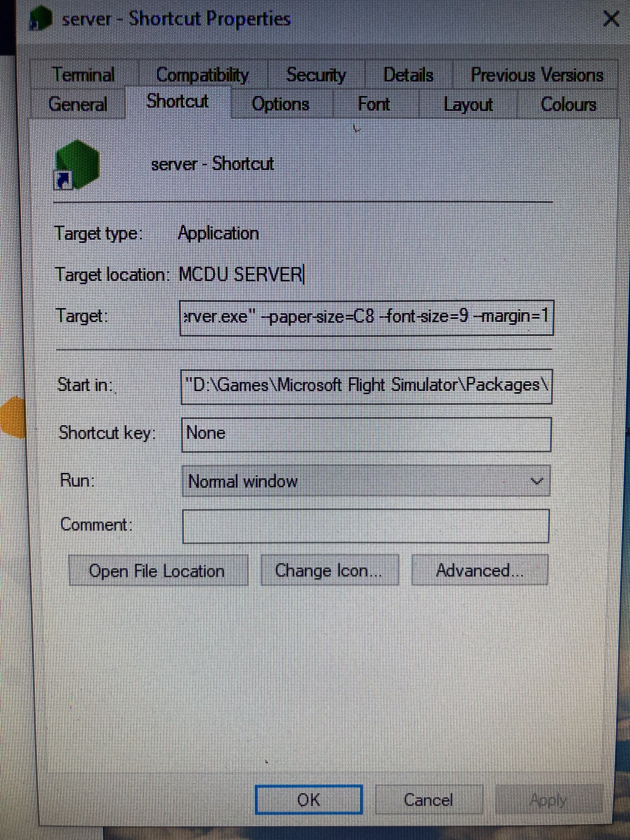The width and height of the screenshot is (630, 840).
Task: Confirm with the OK button
Action: 309,800
